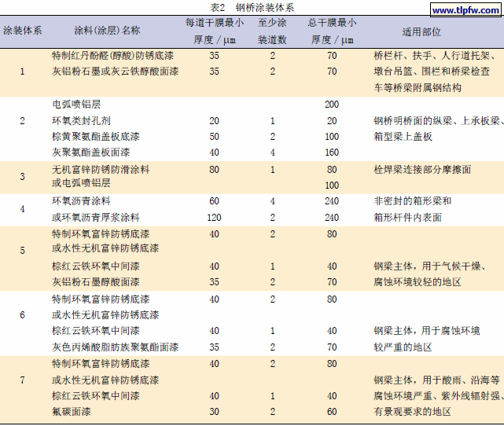Click per-coat thickness value 50
This screenshot has height=426, width=504.
[x=214, y=137]
